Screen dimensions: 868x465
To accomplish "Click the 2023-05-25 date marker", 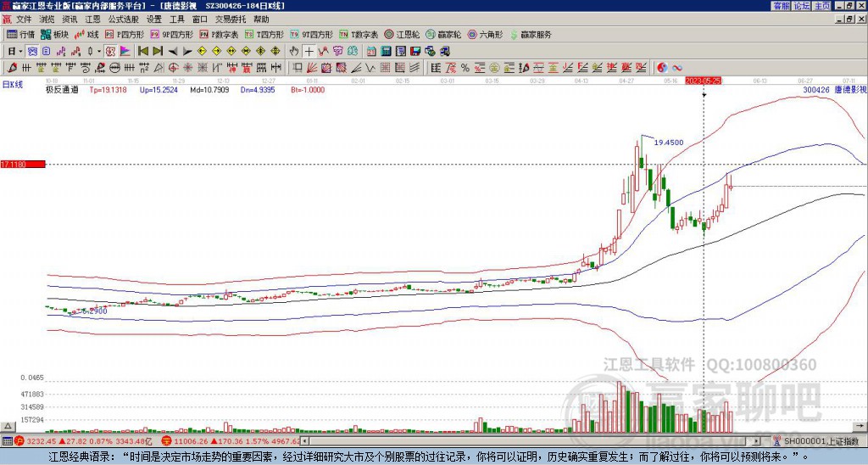I will point(703,81).
